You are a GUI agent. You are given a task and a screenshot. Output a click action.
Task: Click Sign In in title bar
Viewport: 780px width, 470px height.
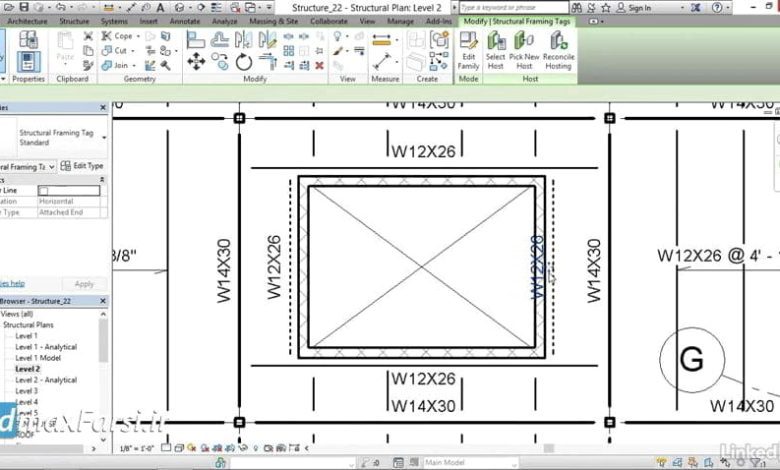640,8
